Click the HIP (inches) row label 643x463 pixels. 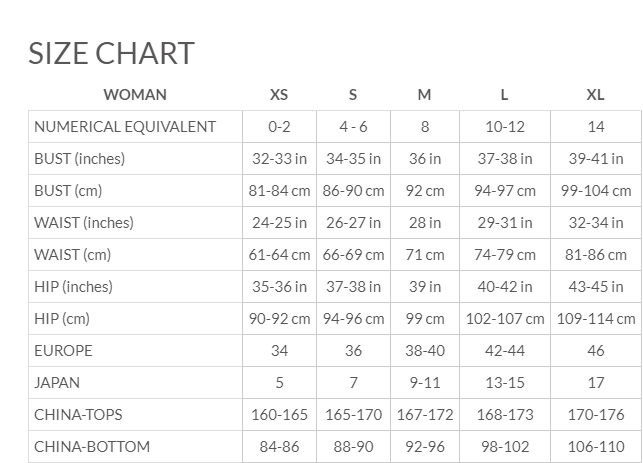[x=73, y=287]
